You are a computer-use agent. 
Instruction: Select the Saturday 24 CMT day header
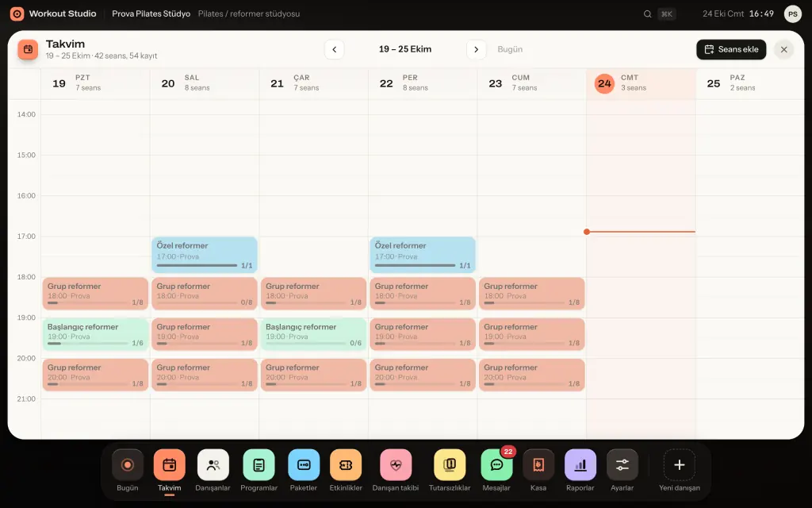pyautogui.click(x=641, y=83)
